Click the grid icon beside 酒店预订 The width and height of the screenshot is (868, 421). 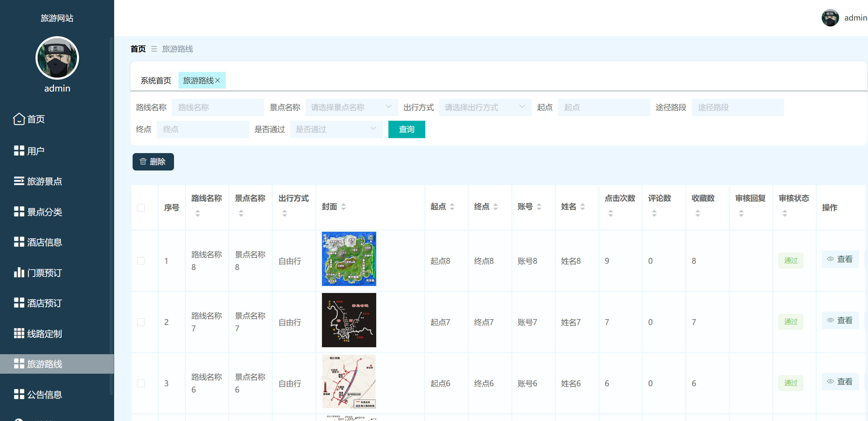tap(19, 303)
